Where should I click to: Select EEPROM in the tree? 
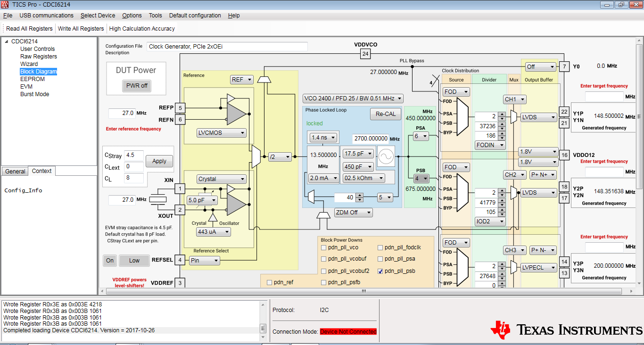33,79
